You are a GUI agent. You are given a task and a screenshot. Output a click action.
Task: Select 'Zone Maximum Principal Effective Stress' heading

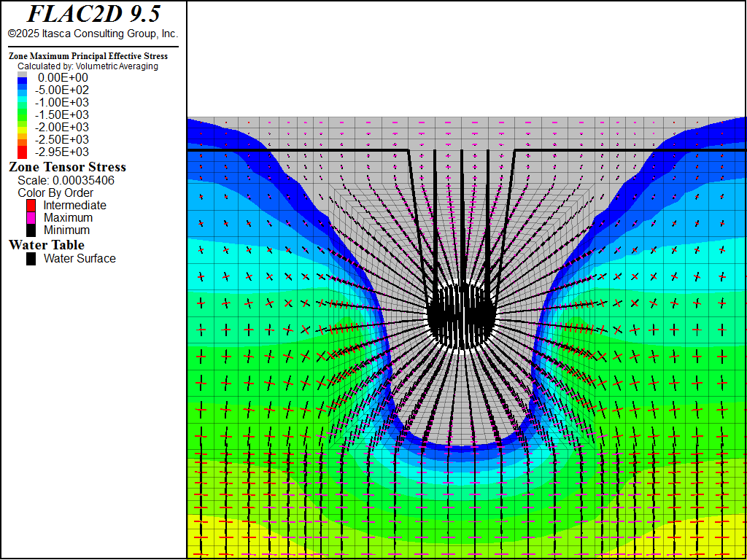click(88, 56)
